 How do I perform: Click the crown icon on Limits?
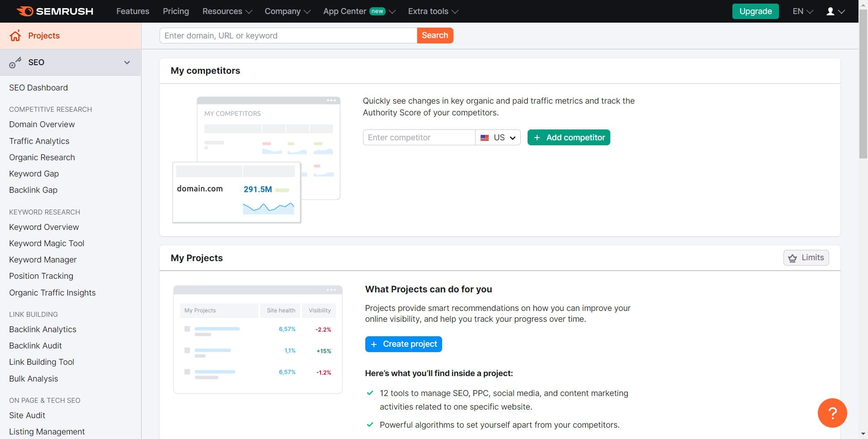[x=793, y=258]
